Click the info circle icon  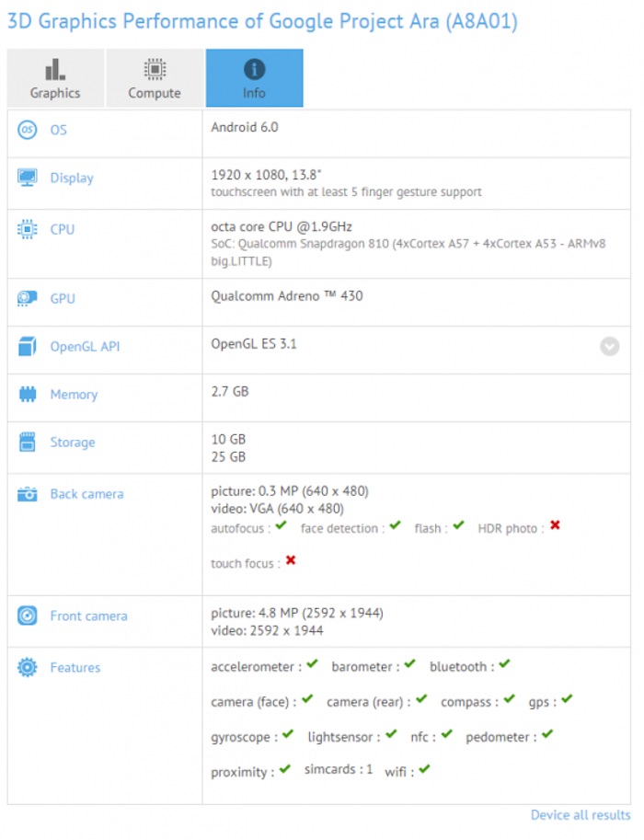pos(255,69)
